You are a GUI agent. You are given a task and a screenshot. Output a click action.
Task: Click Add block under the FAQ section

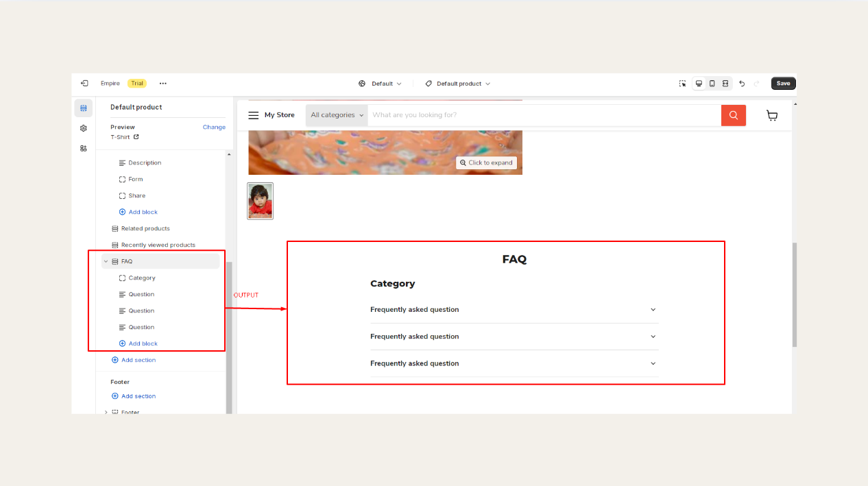click(x=138, y=343)
